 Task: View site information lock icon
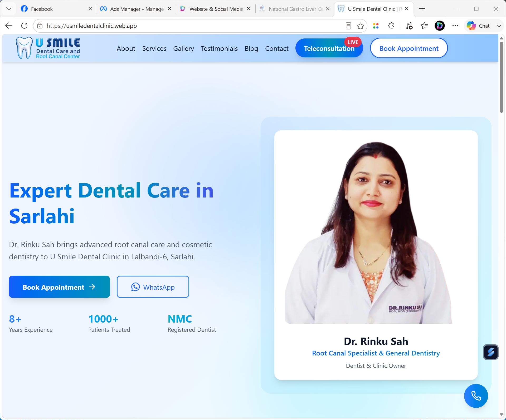click(x=40, y=26)
